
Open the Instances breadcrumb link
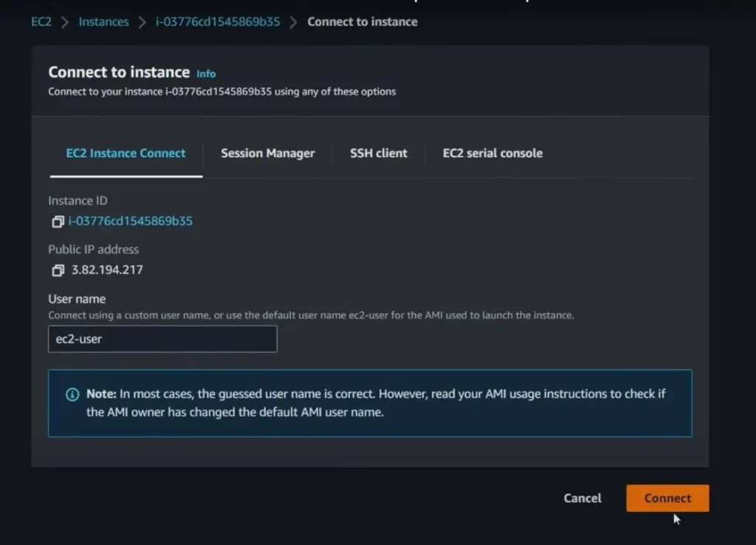[103, 21]
